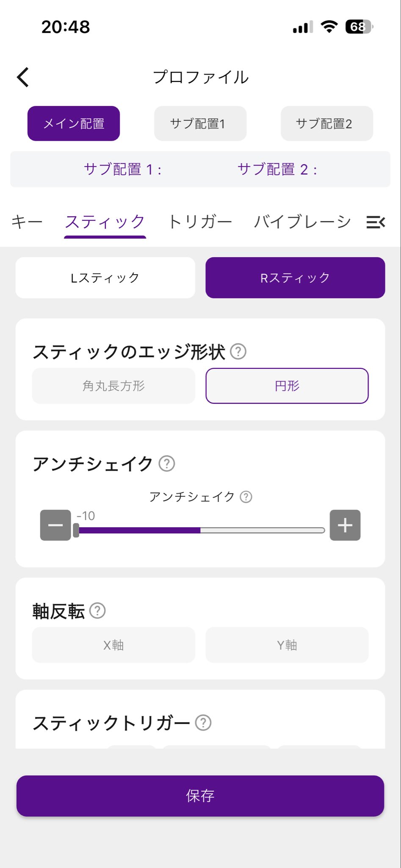Viewport: 401px width, 868px height.
Task: Tap the back arrow icon
Action: coord(23,77)
